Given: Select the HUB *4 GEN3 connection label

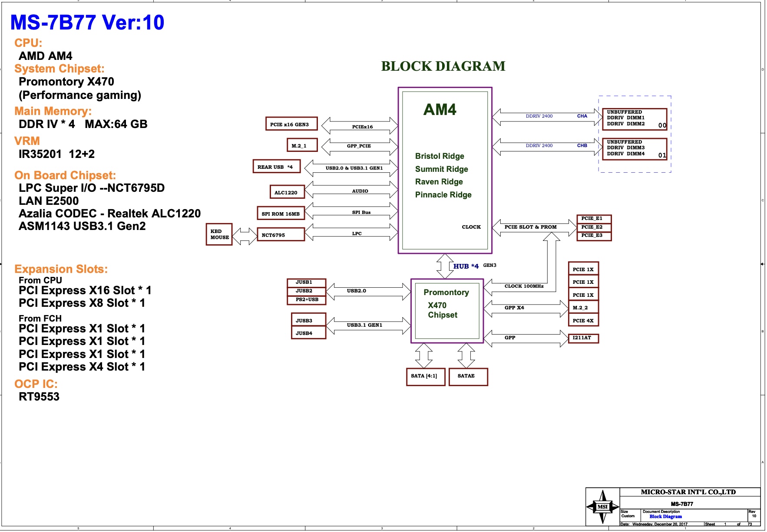Looking at the screenshot, I should [x=467, y=266].
